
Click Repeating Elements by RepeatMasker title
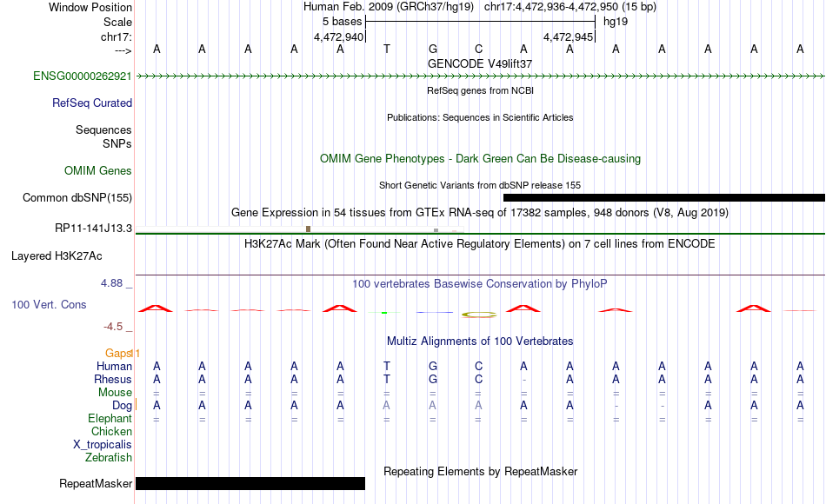(481, 471)
